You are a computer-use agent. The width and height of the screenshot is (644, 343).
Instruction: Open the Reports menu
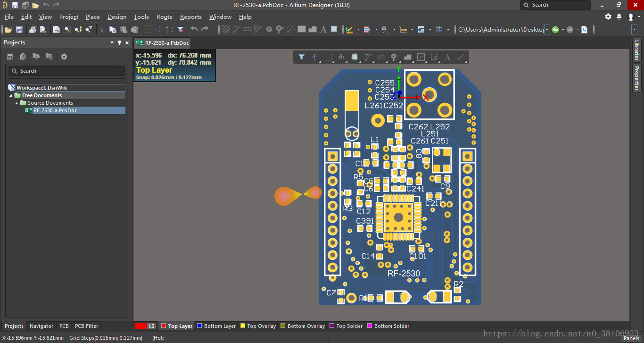point(190,17)
